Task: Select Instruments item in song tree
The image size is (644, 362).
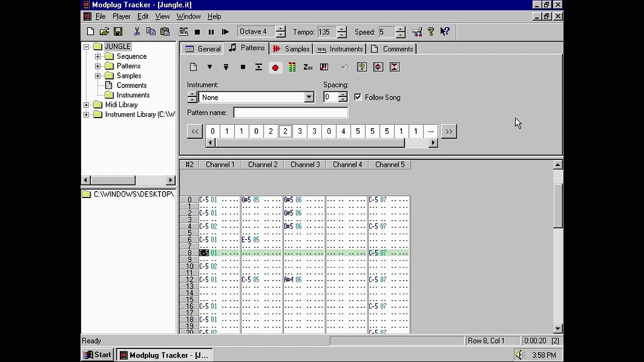Action: (133, 95)
